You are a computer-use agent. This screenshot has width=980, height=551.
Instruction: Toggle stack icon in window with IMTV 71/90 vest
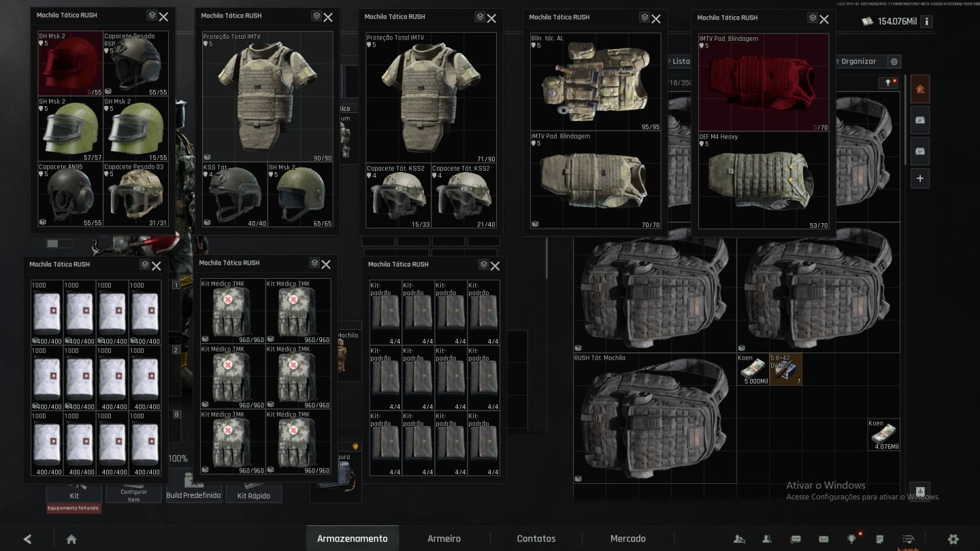(x=480, y=16)
